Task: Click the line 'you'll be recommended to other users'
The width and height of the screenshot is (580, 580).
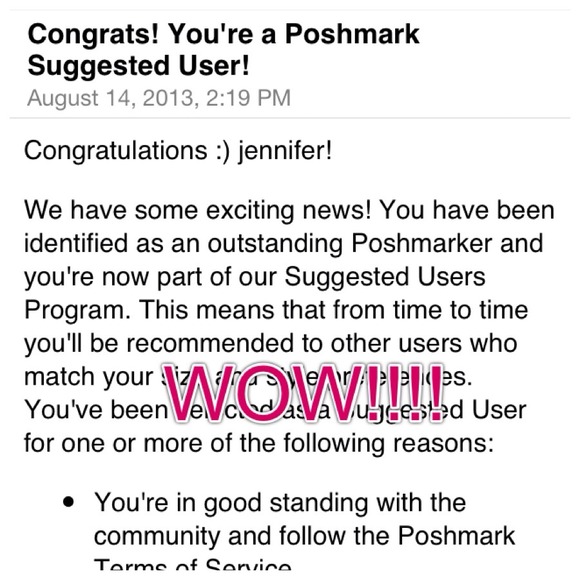Action: (243, 344)
